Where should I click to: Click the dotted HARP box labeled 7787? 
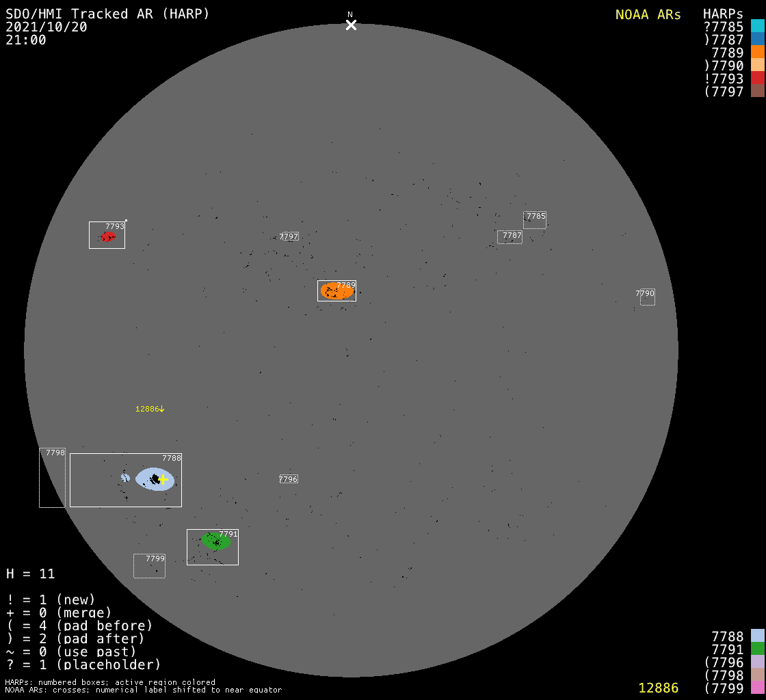pos(510,237)
